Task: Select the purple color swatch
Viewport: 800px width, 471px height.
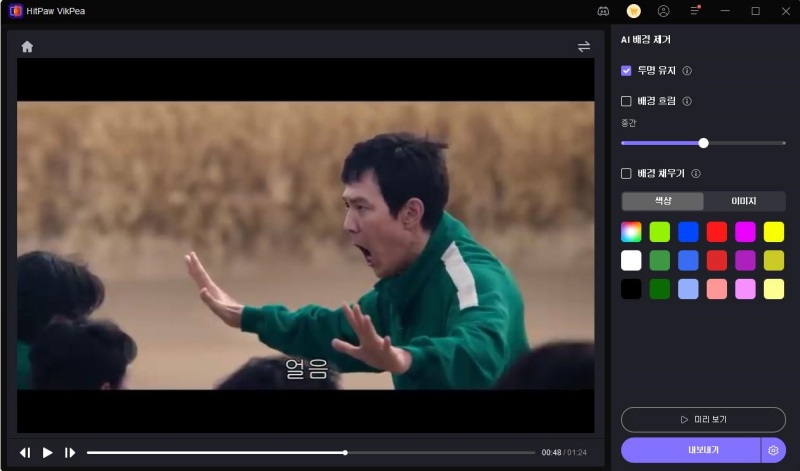Action: (745, 261)
